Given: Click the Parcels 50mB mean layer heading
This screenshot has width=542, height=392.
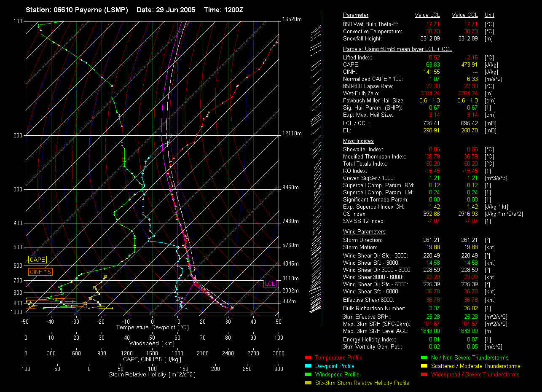Looking at the screenshot, I should 397,49.
